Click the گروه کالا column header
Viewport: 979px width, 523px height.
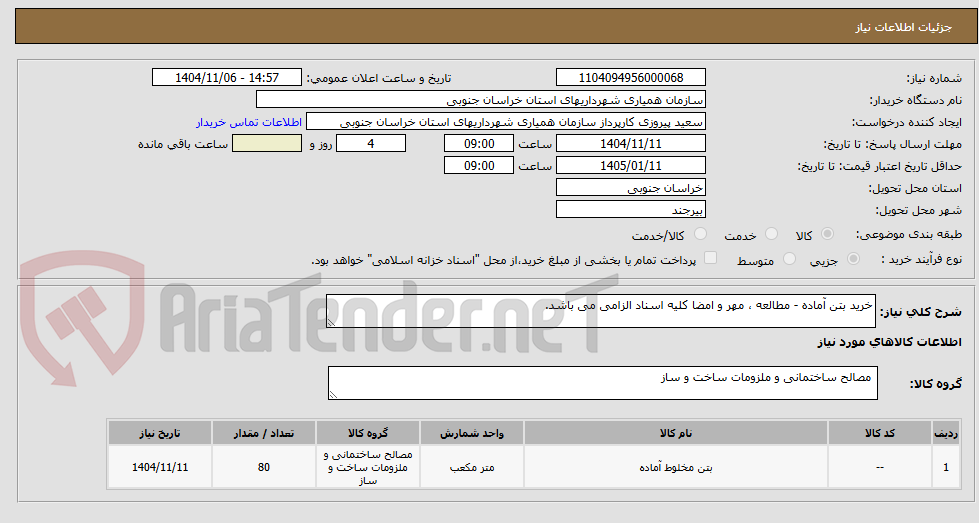click(368, 433)
